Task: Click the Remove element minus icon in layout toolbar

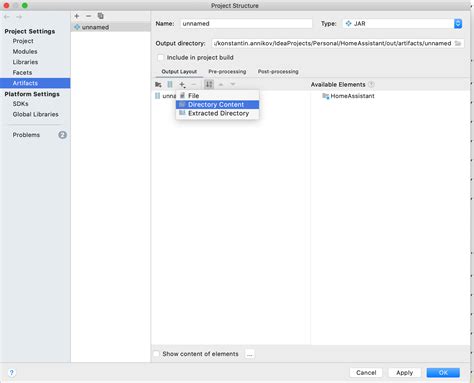Action: [194, 85]
